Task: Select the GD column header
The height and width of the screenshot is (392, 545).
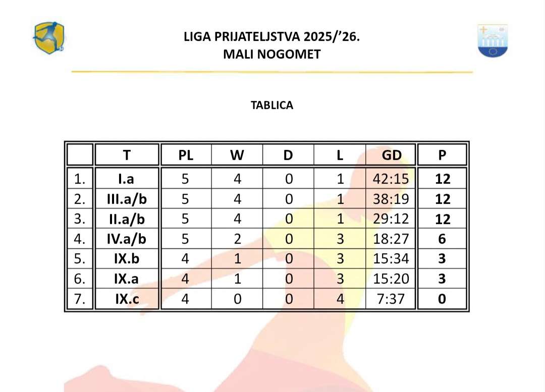Action: point(391,155)
